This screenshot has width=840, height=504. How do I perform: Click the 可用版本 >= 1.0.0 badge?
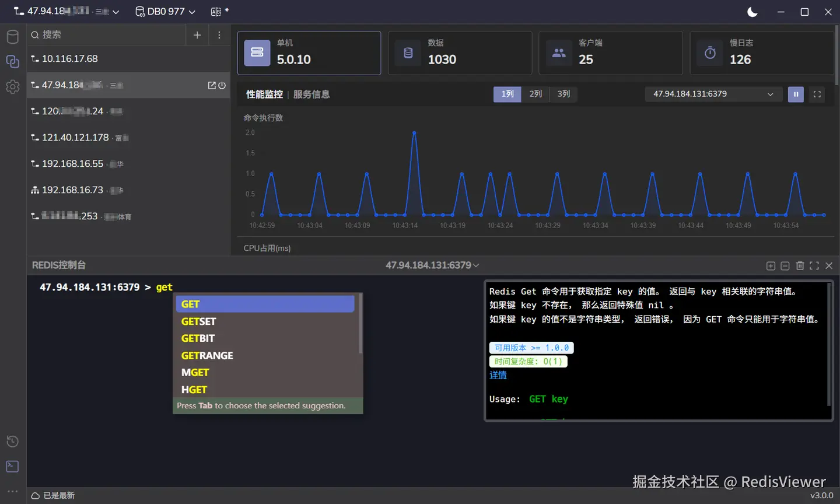(531, 348)
